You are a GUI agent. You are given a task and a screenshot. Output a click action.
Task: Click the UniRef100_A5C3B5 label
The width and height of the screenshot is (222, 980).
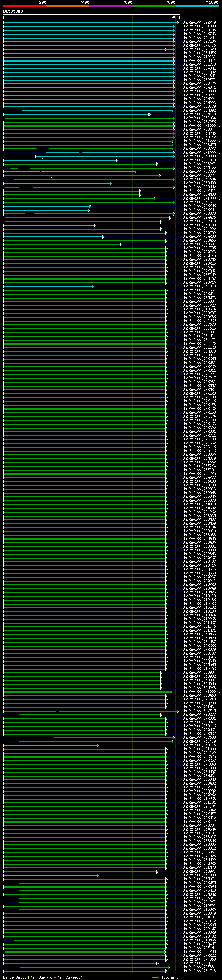click(x=199, y=172)
